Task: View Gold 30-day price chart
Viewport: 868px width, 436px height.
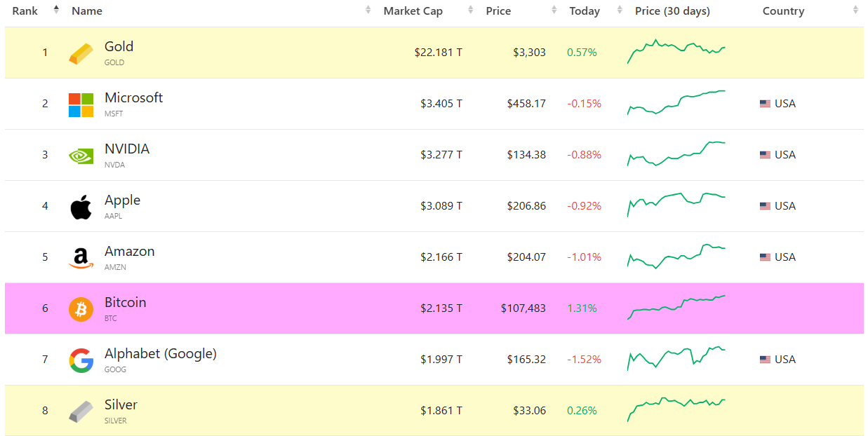Action: tap(676, 52)
